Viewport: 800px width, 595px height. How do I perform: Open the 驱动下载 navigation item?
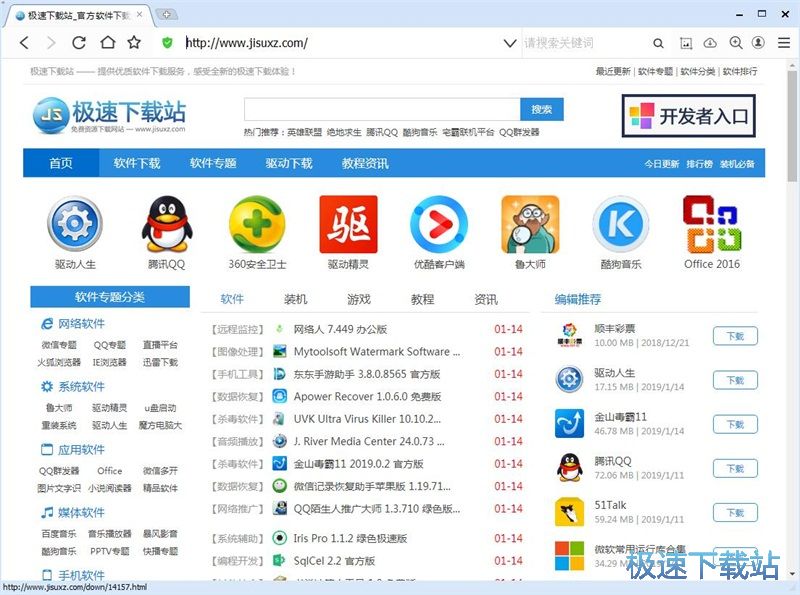click(x=289, y=163)
